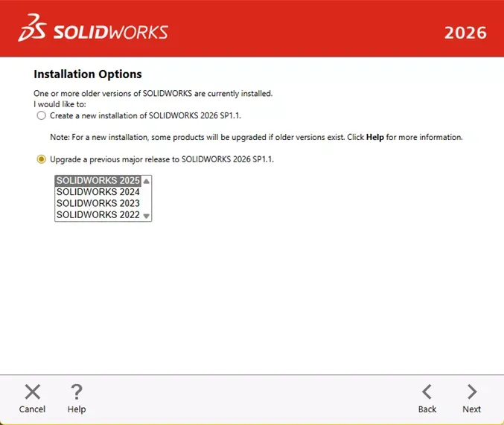
Task: Choose SOLIDWORKS 2025 in the version list
Action: click(98, 181)
